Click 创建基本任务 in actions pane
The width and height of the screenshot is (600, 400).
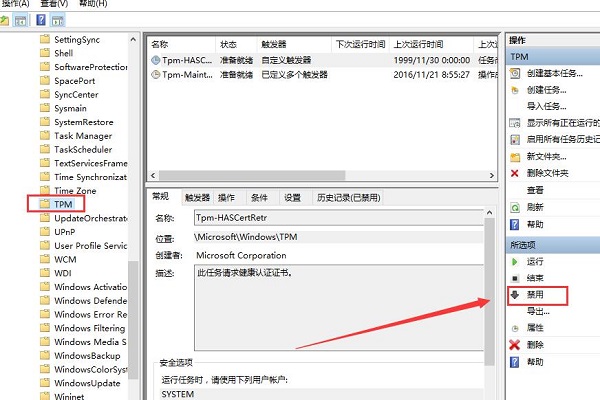coord(555,73)
